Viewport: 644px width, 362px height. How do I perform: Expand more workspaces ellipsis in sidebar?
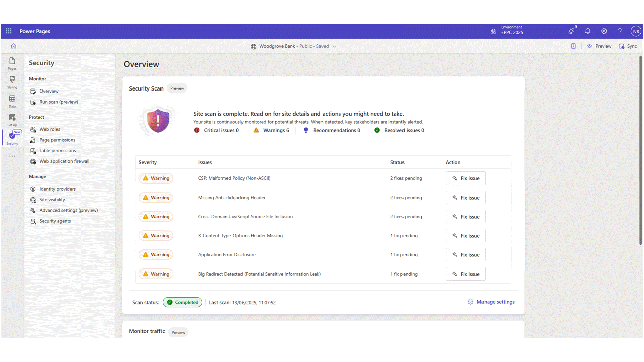[x=12, y=156]
